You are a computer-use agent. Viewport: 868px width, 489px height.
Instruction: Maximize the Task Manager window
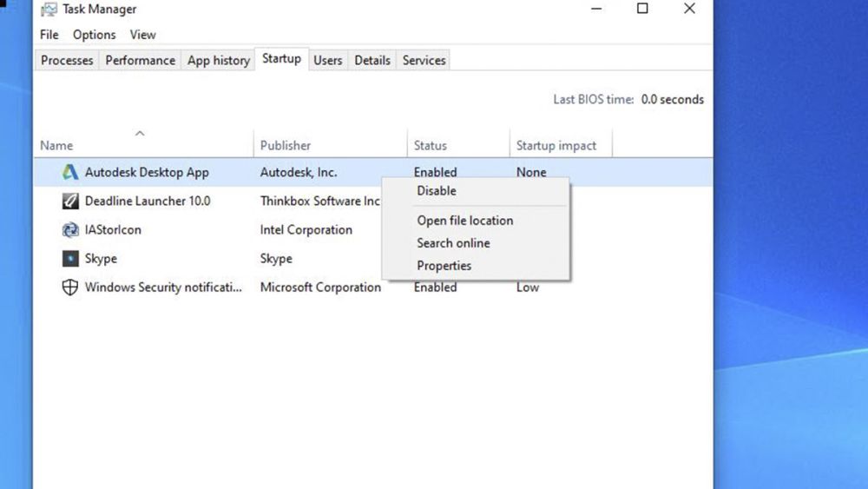click(642, 9)
